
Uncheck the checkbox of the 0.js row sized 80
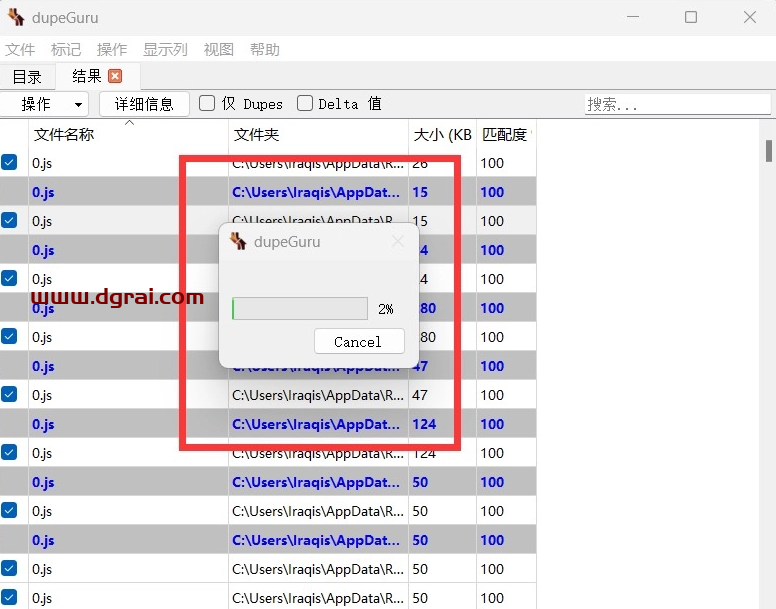(9, 336)
